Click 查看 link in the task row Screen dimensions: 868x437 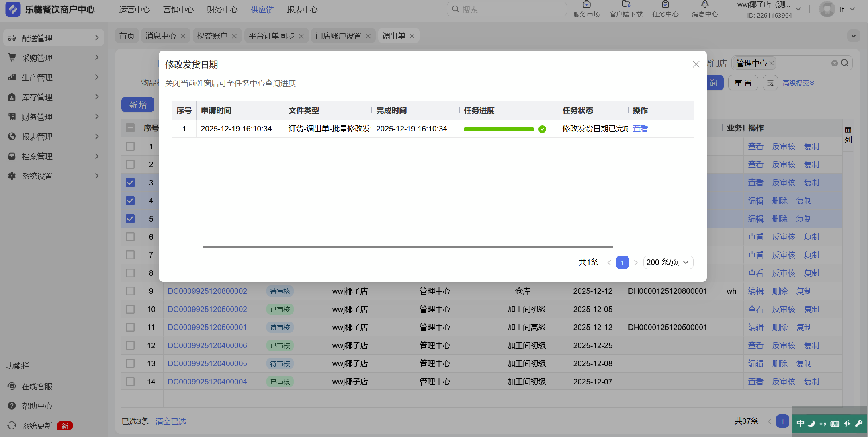tap(640, 129)
